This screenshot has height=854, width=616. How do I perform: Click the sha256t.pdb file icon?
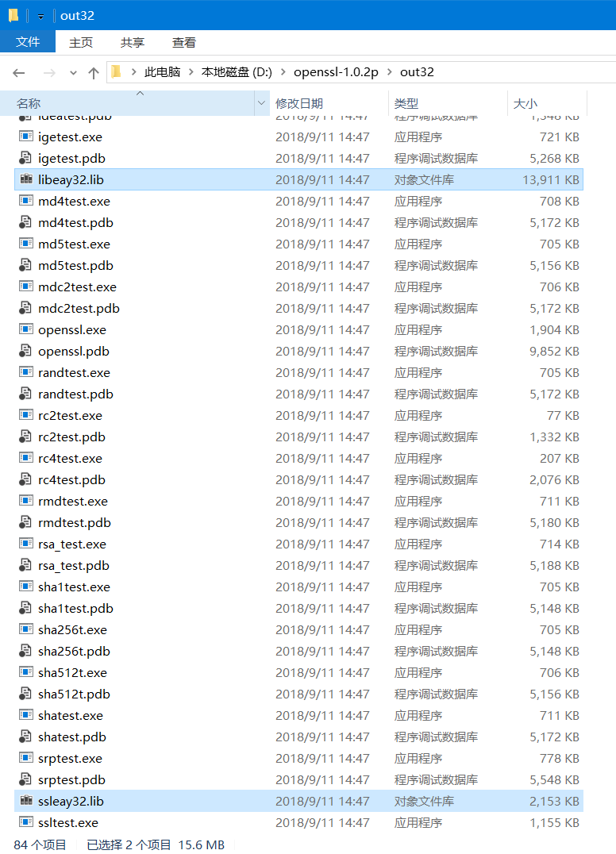pyautogui.click(x=25, y=651)
